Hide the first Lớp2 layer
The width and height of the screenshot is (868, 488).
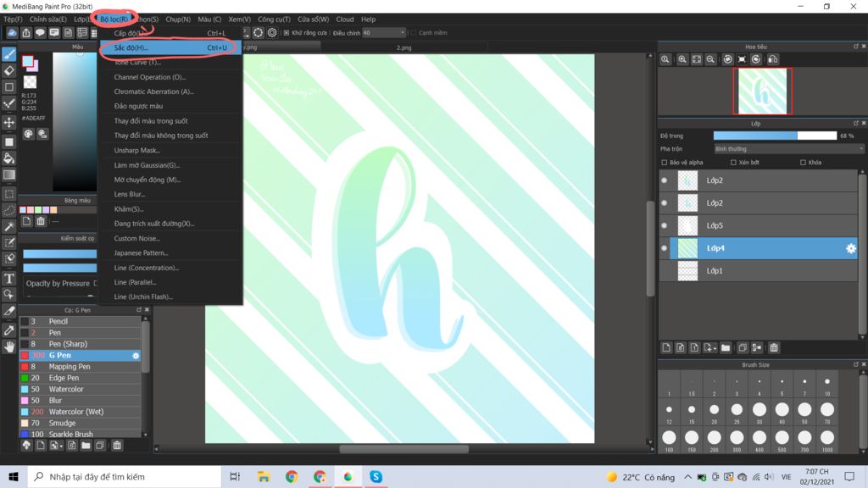pyautogui.click(x=665, y=180)
